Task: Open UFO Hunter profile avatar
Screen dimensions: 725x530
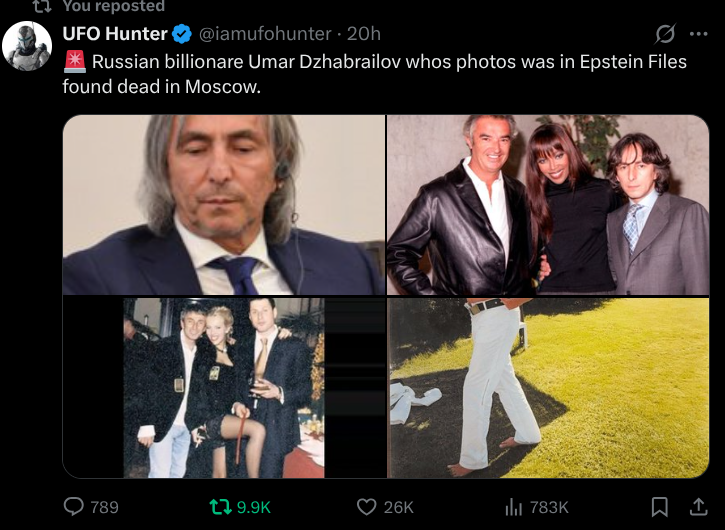Action: pyautogui.click(x=28, y=45)
